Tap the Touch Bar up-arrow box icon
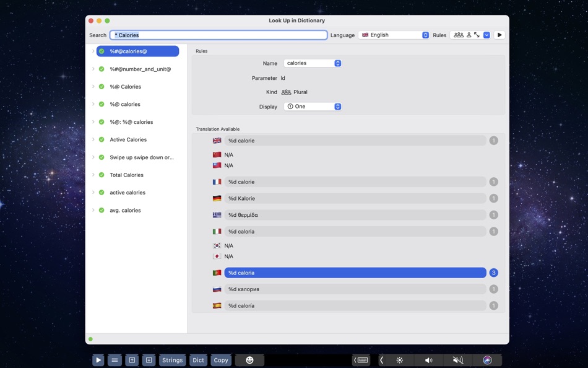 coord(132,360)
